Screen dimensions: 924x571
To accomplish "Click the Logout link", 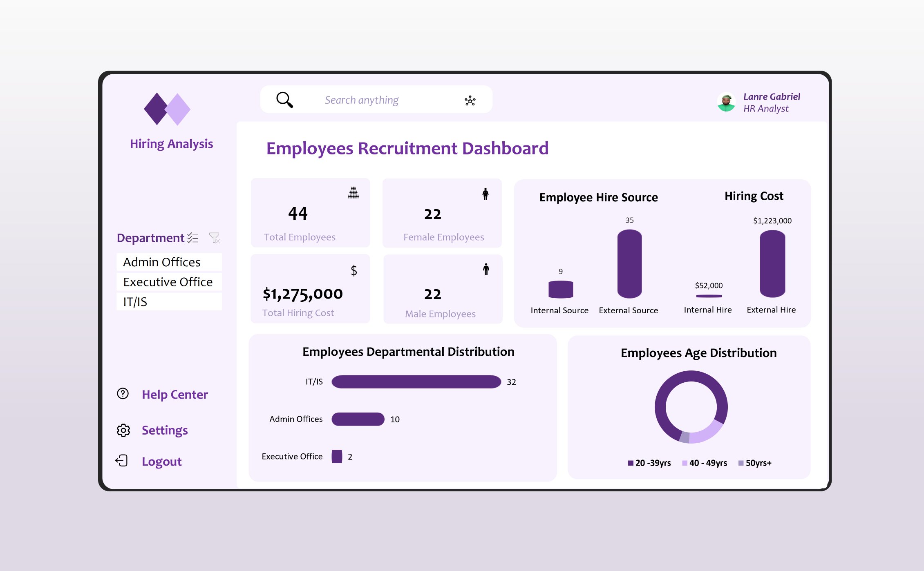I will click(x=161, y=462).
